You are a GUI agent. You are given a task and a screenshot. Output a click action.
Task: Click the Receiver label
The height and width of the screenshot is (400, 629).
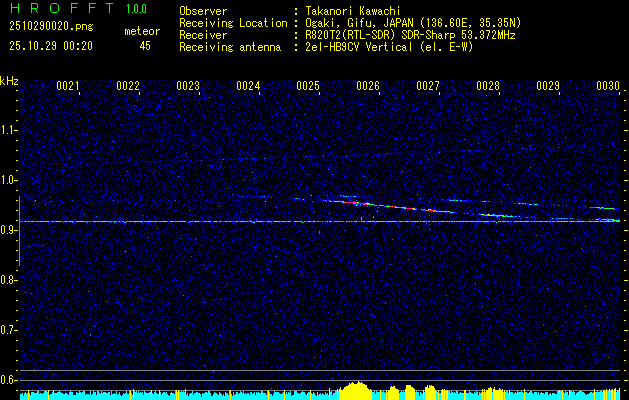pos(203,35)
